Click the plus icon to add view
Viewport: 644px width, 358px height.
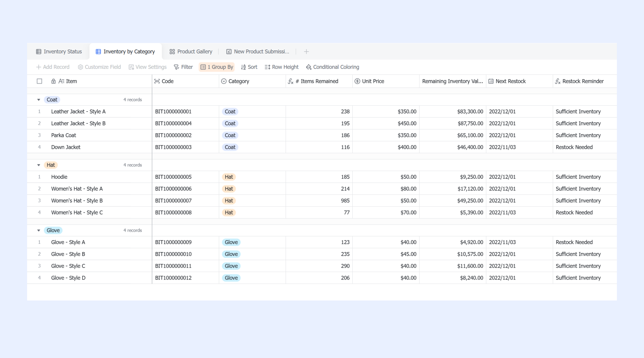tap(306, 52)
